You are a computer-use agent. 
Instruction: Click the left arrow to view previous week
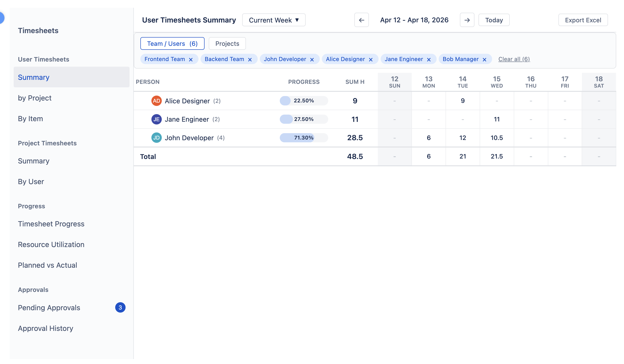361,20
